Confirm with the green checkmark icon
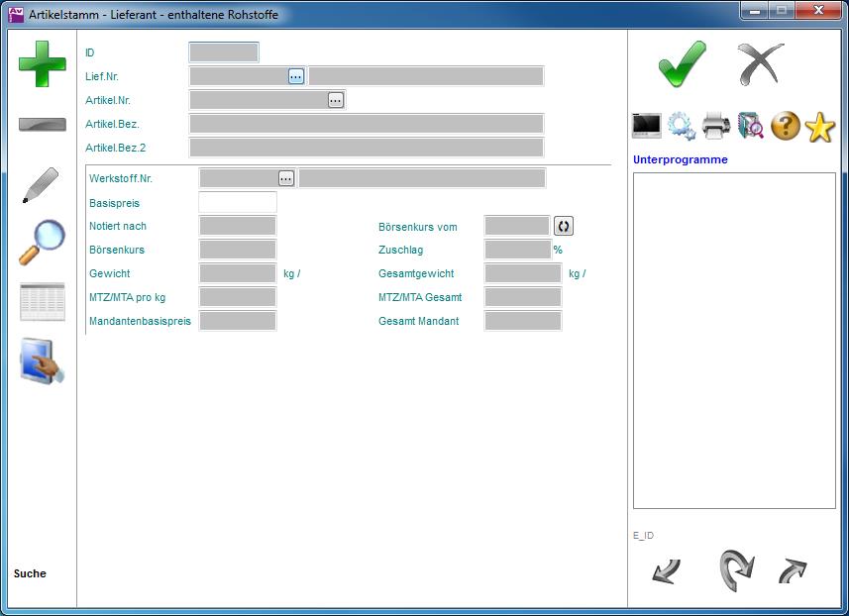849x616 pixels. pos(683,65)
